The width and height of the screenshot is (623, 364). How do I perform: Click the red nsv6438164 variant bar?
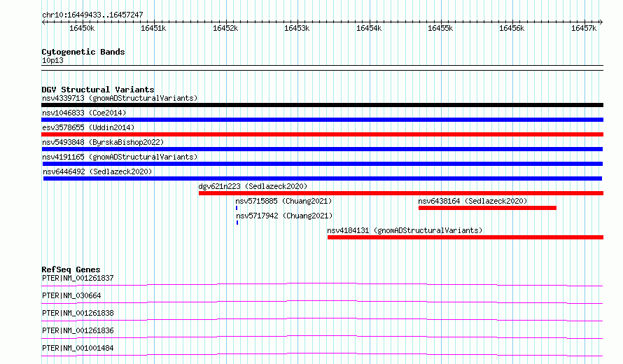487,208
